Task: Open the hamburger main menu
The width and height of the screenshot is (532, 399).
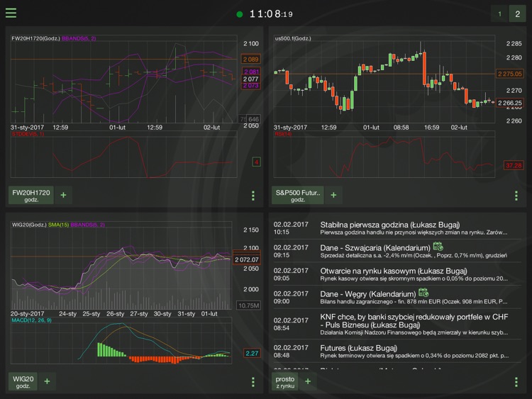Action: click(11, 13)
